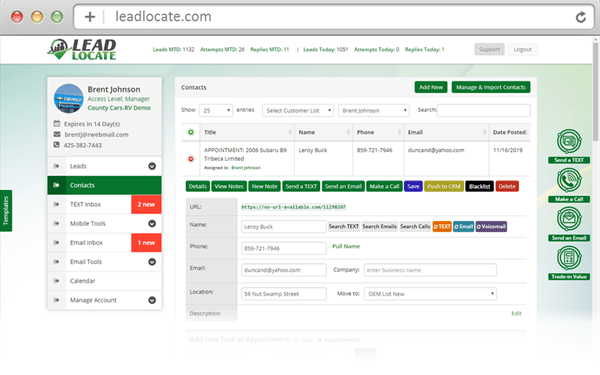
Task: Click the Trade-in Value calculator icon
Action: click(569, 258)
